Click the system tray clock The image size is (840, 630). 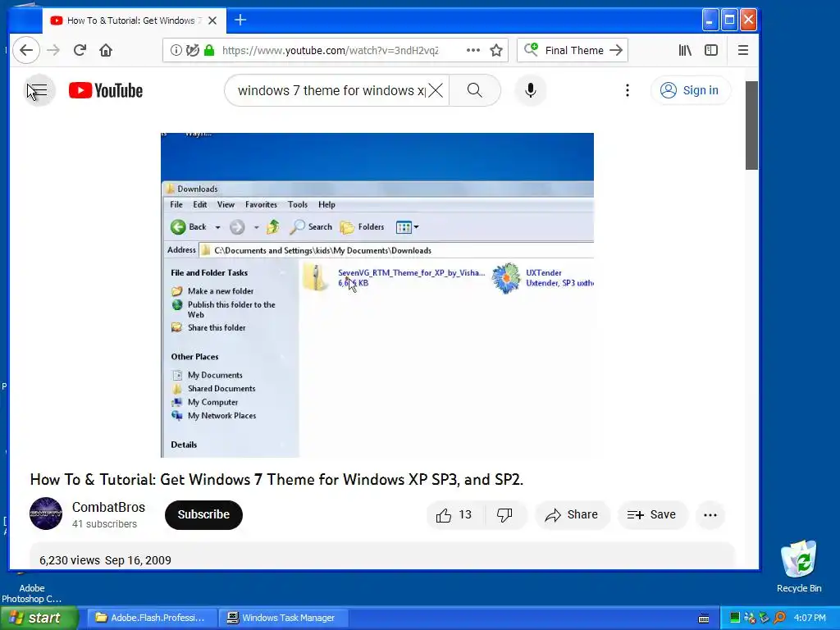pyautogui.click(x=810, y=619)
